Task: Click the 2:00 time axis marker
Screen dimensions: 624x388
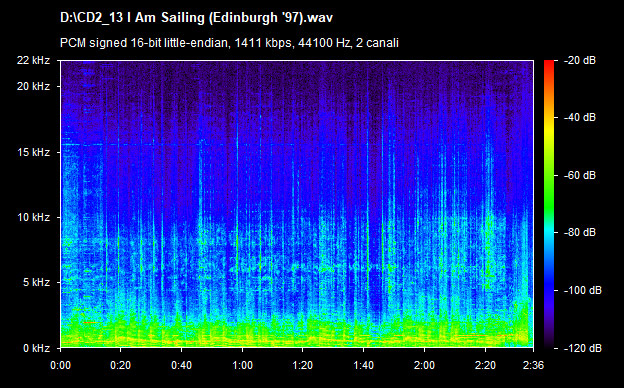Action: click(424, 365)
